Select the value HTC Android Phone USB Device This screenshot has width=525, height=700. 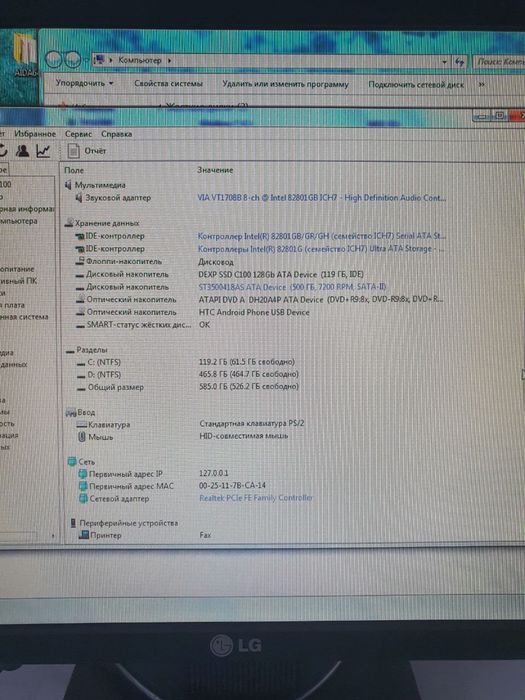point(254,312)
